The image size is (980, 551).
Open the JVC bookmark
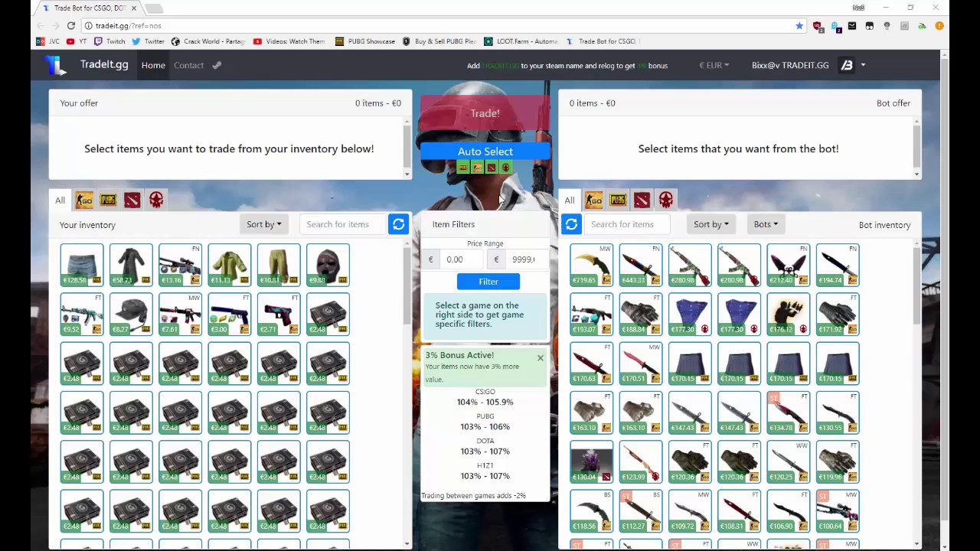49,41
